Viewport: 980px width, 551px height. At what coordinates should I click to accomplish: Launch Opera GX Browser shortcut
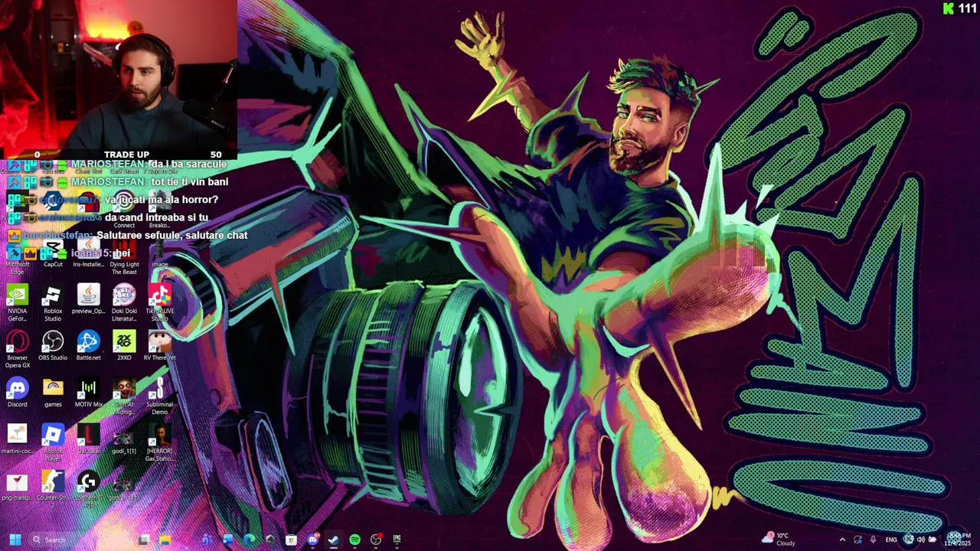(17, 350)
